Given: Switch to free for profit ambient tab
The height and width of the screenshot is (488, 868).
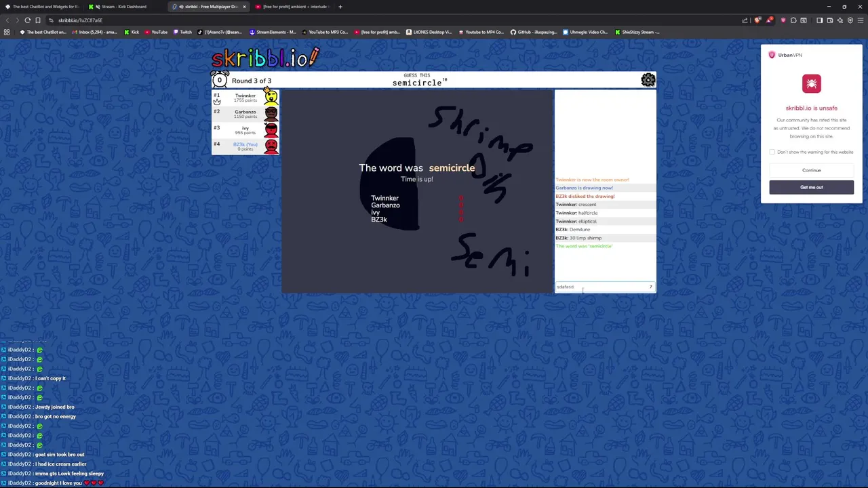Looking at the screenshot, I should tap(292, 7).
